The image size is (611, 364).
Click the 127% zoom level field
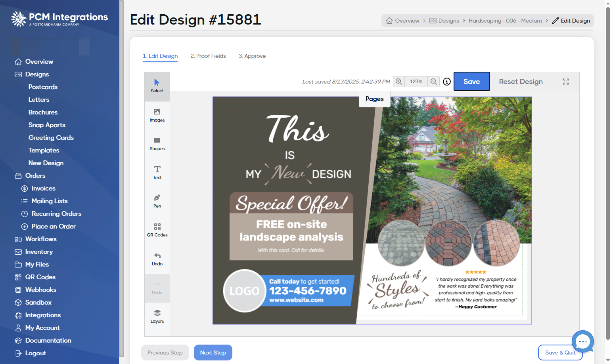[x=416, y=82]
